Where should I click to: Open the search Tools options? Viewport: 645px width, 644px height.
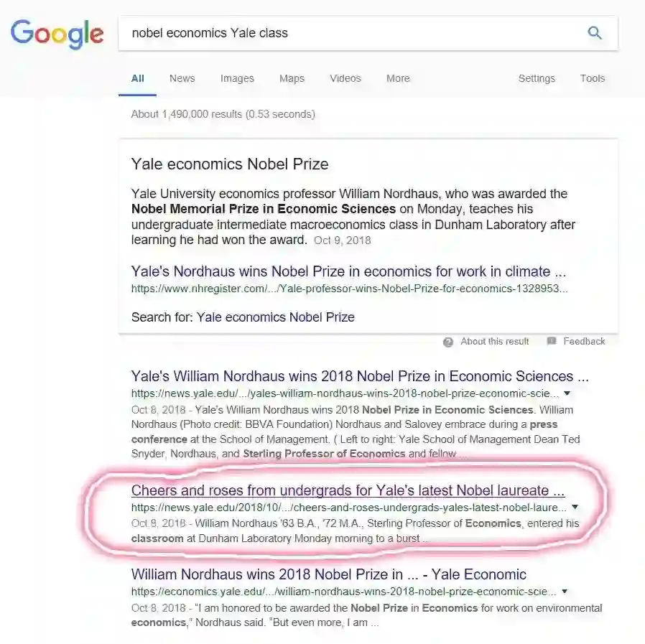[593, 78]
